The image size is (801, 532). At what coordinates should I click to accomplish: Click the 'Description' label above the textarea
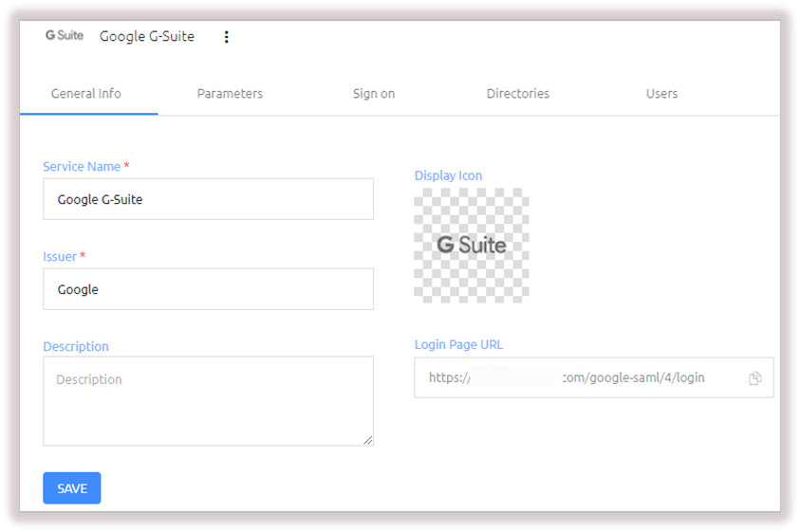pyautogui.click(x=76, y=346)
